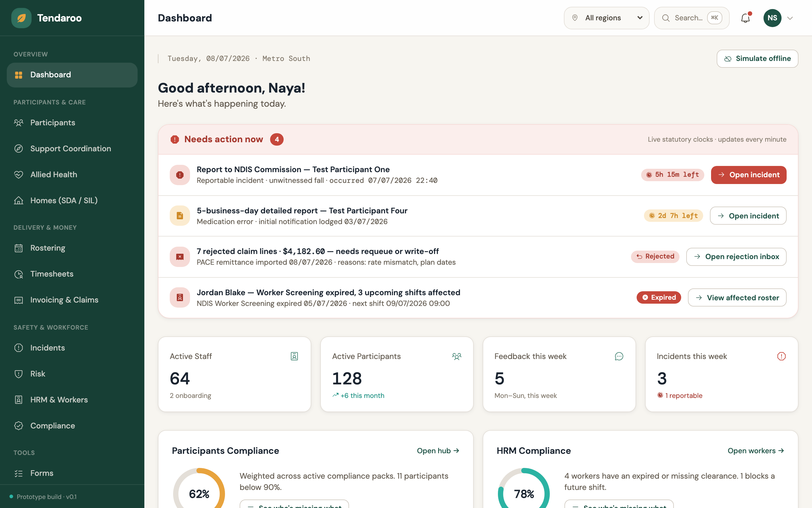Image resolution: width=812 pixels, height=508 pixels.
Task: Open incident for Test Participant One
Action: click(749, 175)
